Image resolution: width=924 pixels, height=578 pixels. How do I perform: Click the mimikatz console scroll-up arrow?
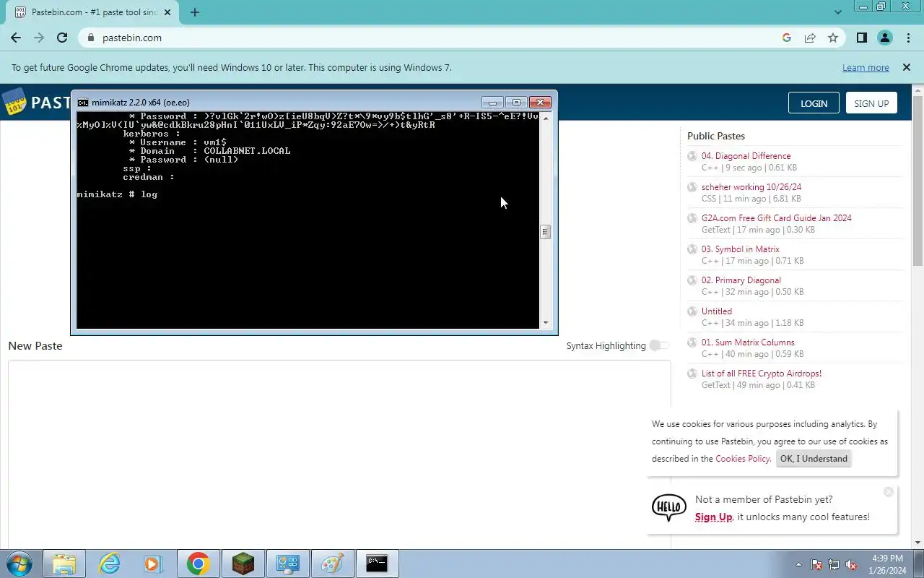click(546, 118)
